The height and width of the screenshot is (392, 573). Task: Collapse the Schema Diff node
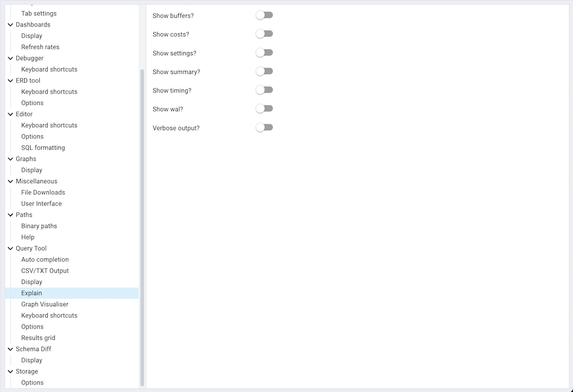[10, 349]
